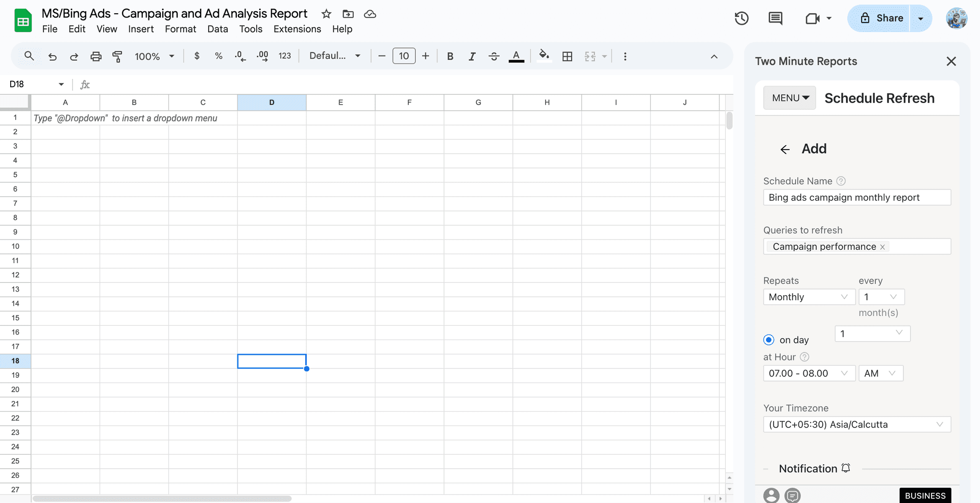The height and width of the screenshot is (503, 980).
Task: Open the hour range dropdown
Action: 808,373
